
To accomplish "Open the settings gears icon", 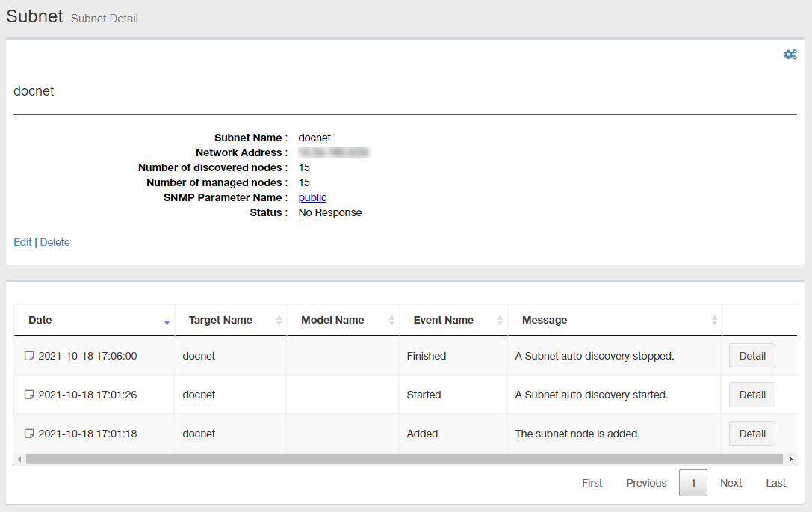I will 790,55.
